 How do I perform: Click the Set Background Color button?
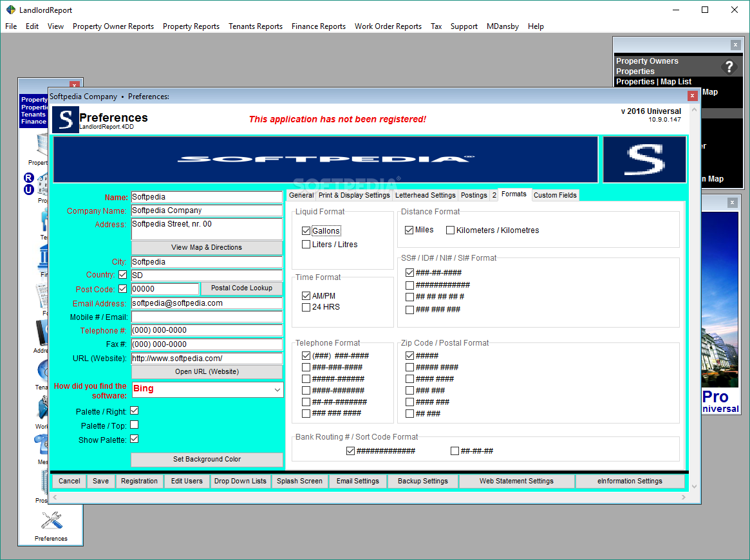pyautogui.click(x=207, y=459)
